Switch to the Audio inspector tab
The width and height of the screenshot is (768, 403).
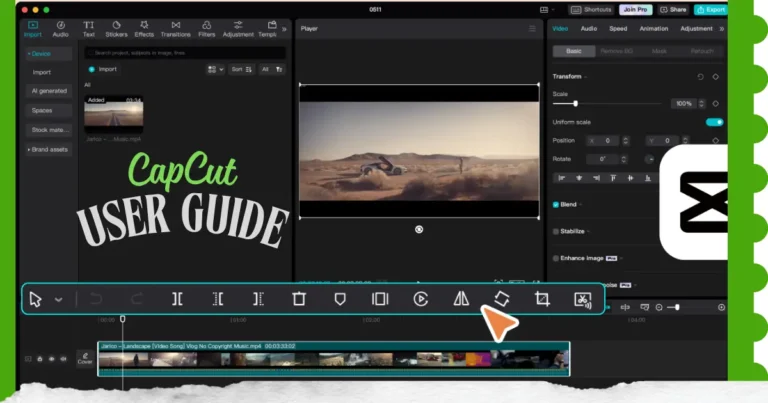(589, 29)
